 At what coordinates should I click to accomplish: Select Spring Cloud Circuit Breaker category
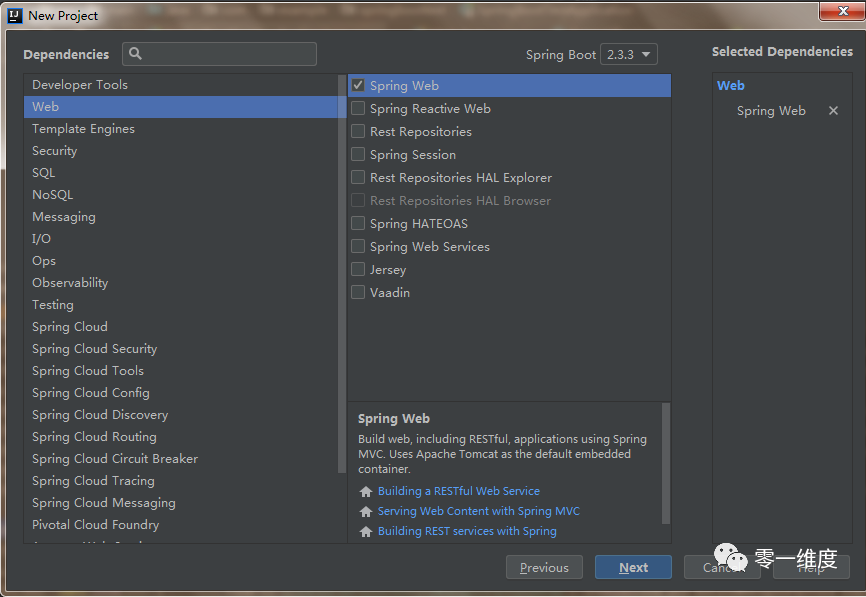pyautogui.click(x=181, y=459)
